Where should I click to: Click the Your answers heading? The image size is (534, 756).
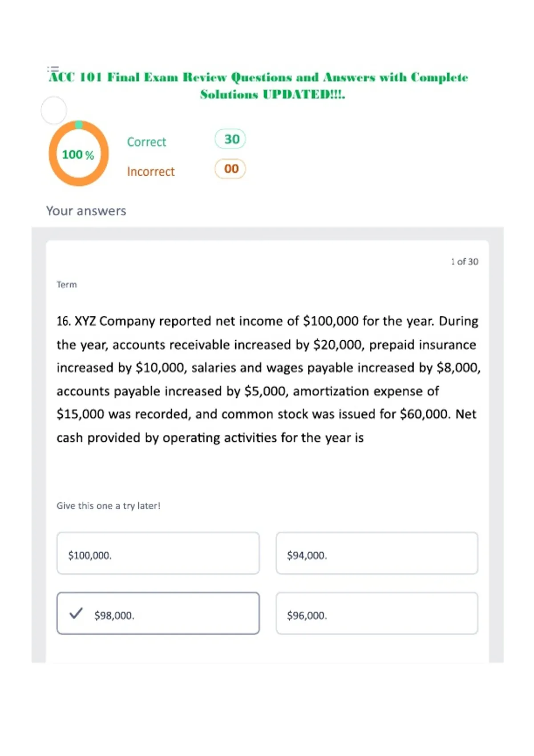pyautogui.click(x=86, y=211)
